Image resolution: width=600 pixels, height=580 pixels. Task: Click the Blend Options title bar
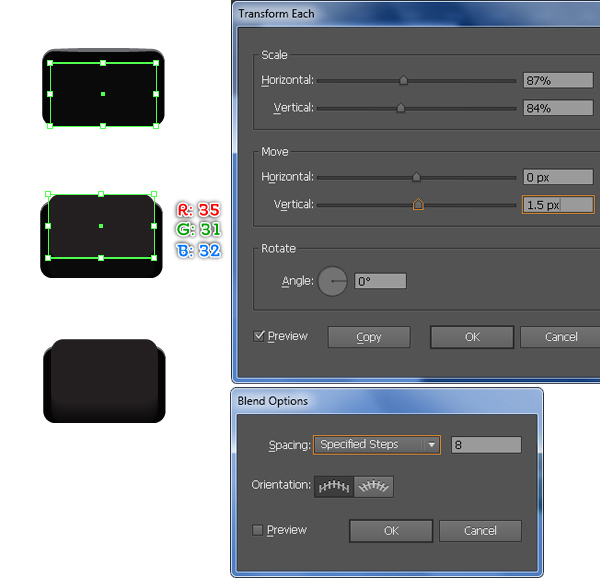coord(387,401)
